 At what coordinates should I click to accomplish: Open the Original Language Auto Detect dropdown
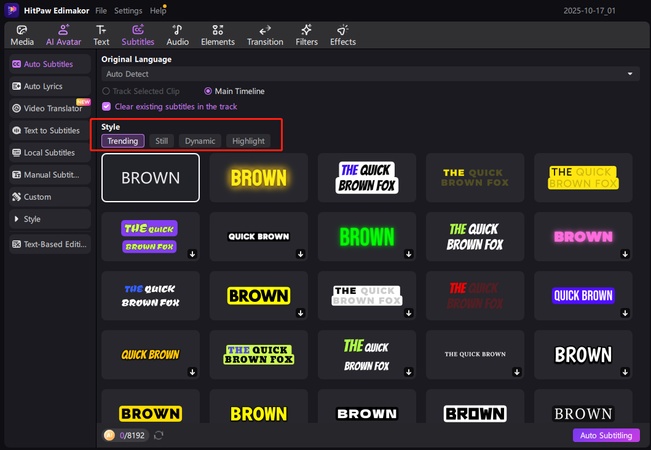point(370,74)
